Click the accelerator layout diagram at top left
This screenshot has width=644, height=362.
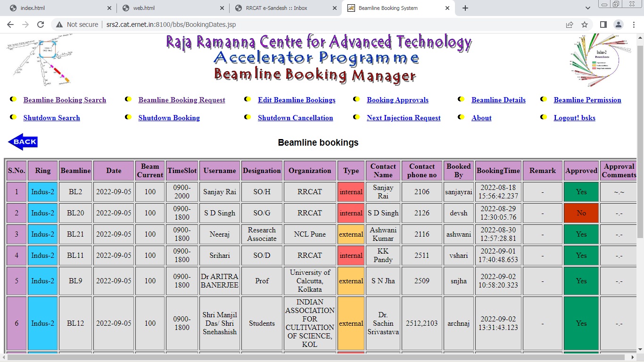click(40, 60)
